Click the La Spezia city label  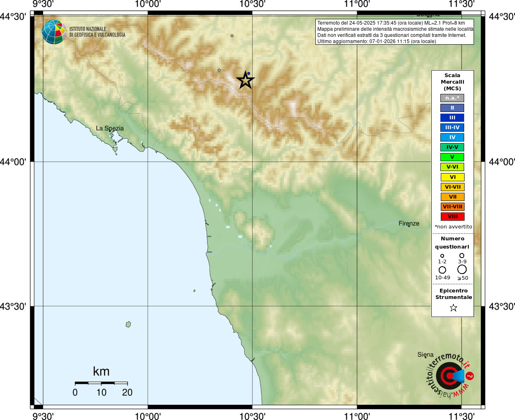[x=109, y=128]
